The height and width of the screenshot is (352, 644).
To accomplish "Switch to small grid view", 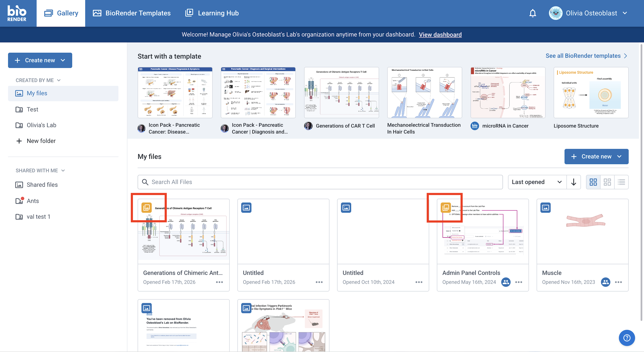I will [607, 182].
